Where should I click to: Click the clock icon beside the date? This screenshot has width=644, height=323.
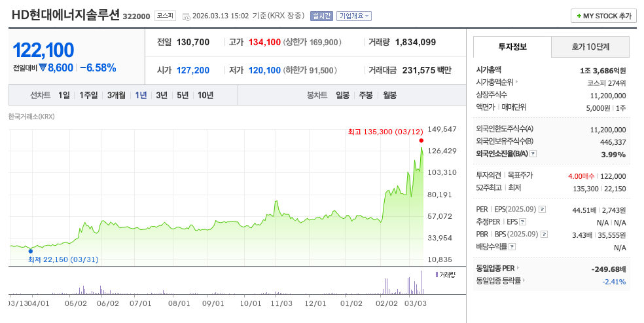186,16
